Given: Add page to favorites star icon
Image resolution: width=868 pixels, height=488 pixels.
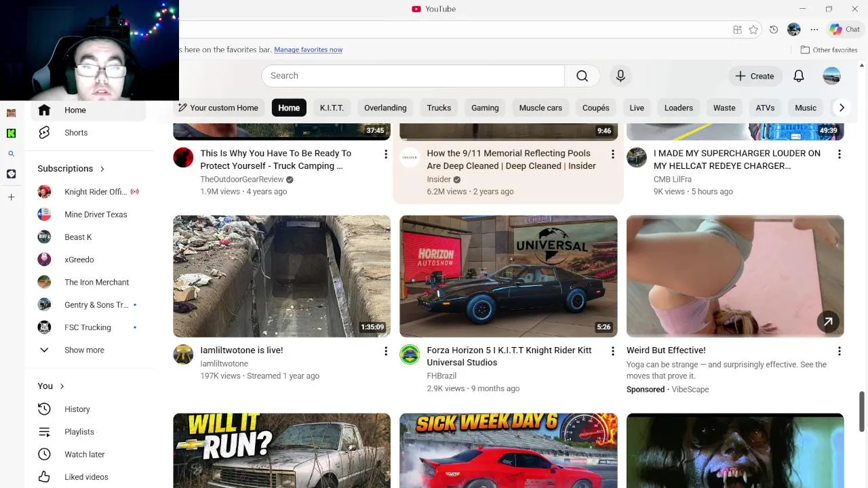Looking at the screenshot, I should [753, 30].
